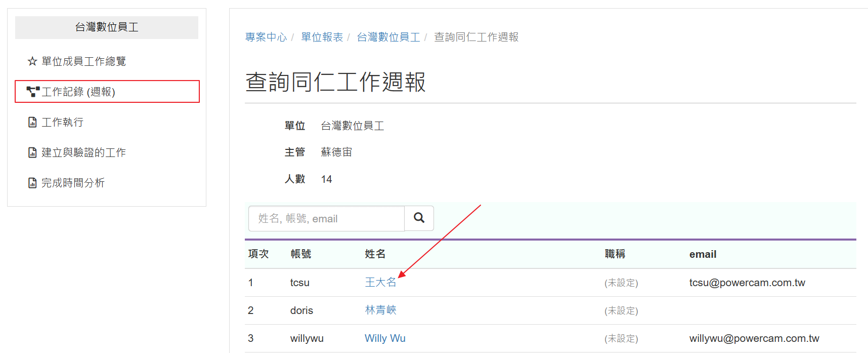Screen dimensions: 868x353
Task: Click the tree diagram icon beside 工作記錄
Action: [x=33, y=92]
